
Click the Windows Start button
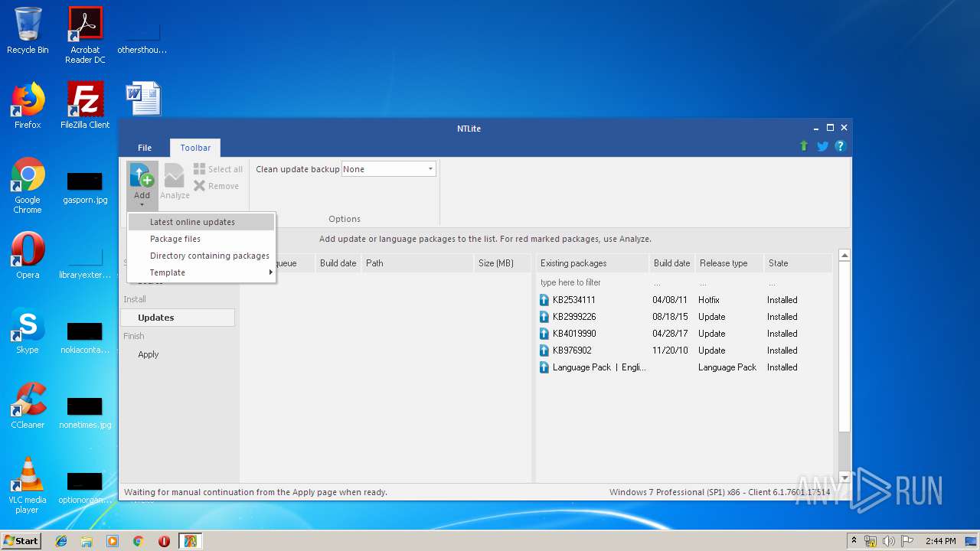tap(21, 540)
